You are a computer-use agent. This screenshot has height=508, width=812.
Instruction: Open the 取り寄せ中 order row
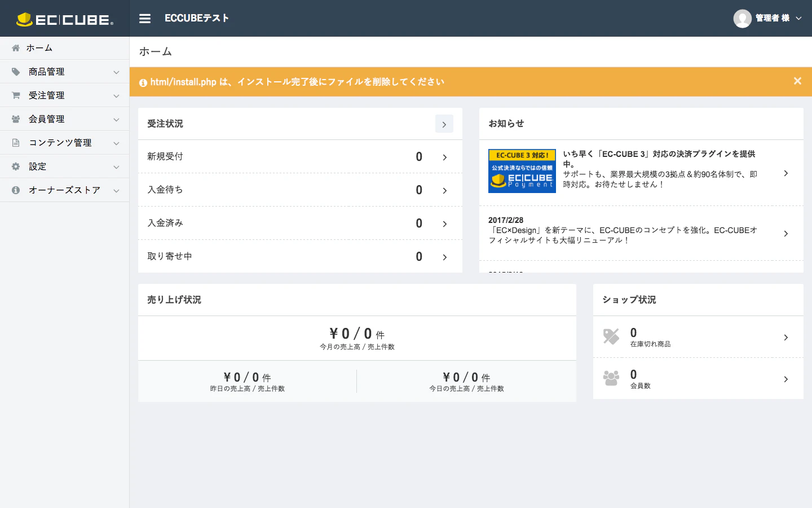coord(300,257)
